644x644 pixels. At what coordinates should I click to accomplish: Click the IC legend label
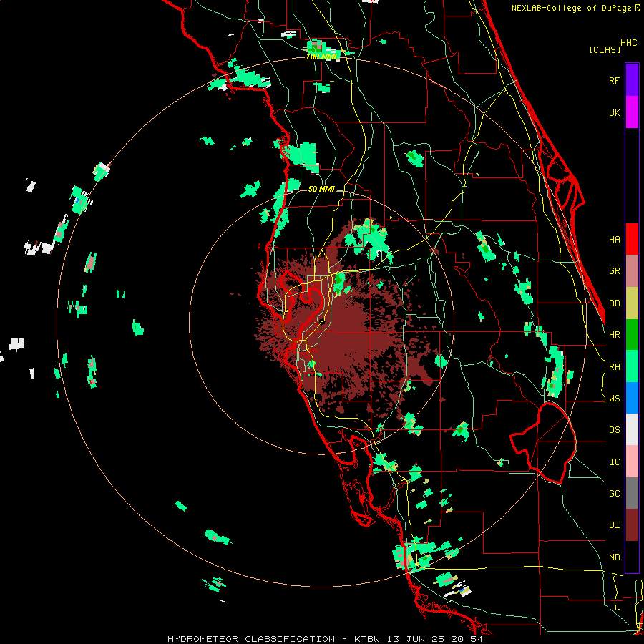click(614, 462)
